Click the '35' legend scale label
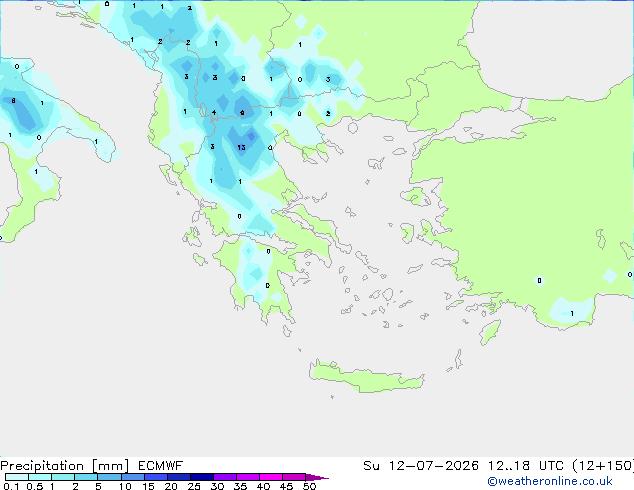Viewport: 634px width, 490px height. [240, 486]
